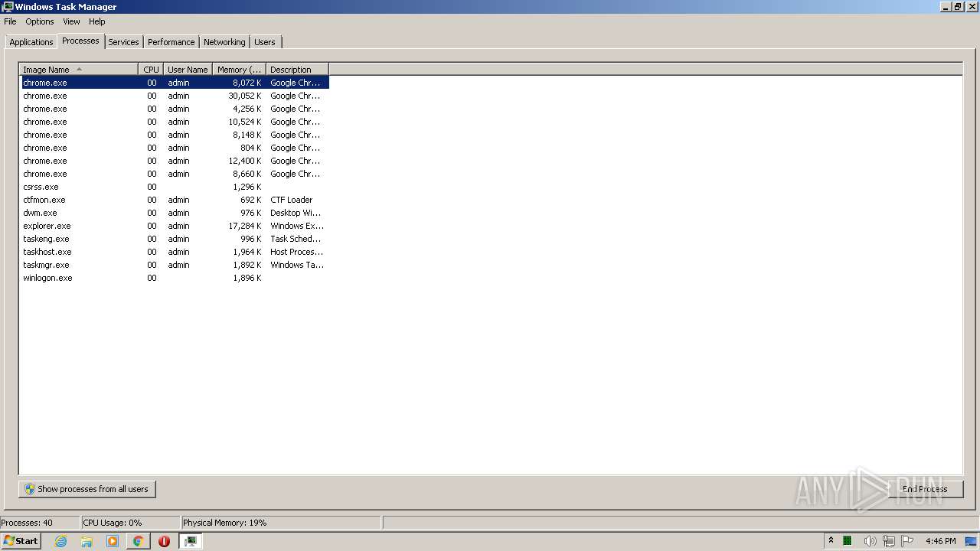Select chrome.exe row using 804 K

tap(175, 148)
